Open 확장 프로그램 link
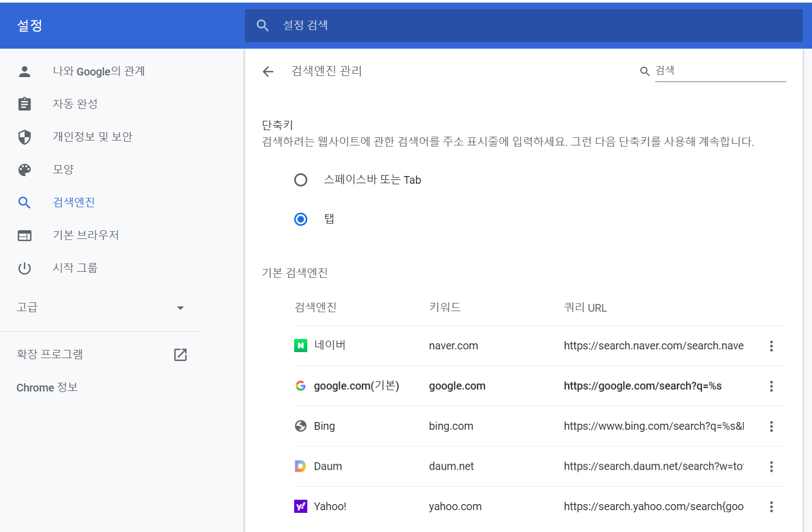 50,354
